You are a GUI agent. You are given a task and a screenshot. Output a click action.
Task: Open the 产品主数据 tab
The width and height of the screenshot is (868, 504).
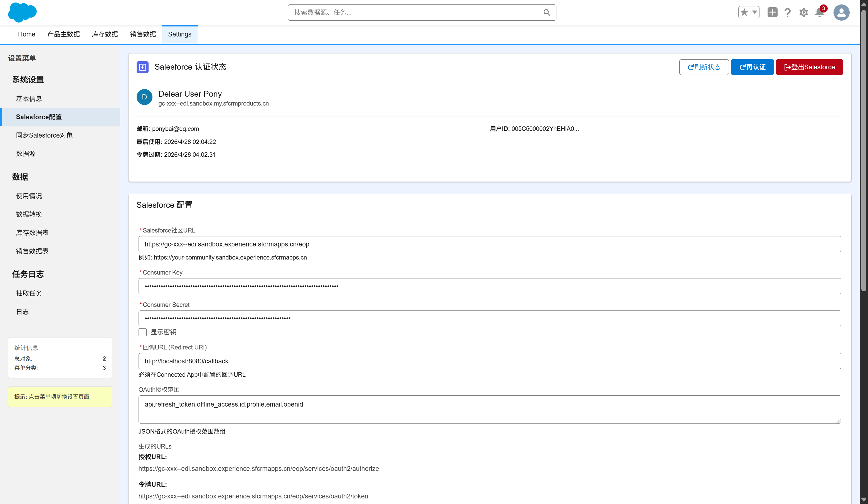pyautogui.click(x=63, y=34)
